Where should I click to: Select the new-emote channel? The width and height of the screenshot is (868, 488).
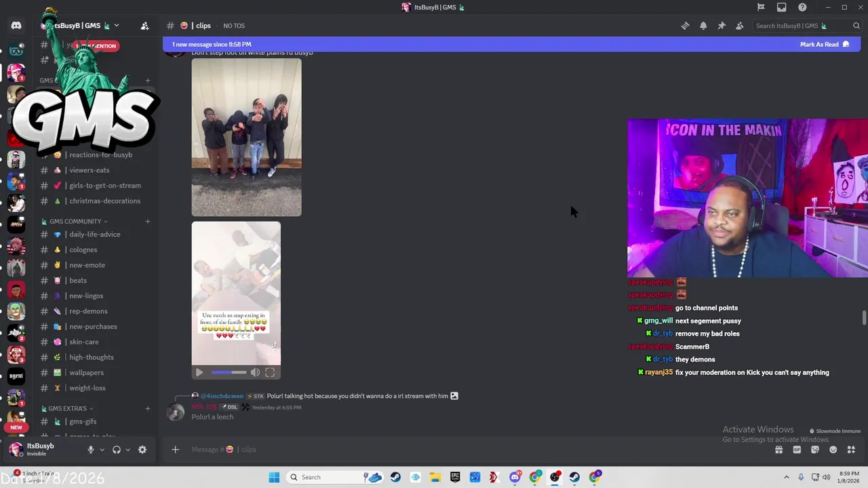click(95, 265)
